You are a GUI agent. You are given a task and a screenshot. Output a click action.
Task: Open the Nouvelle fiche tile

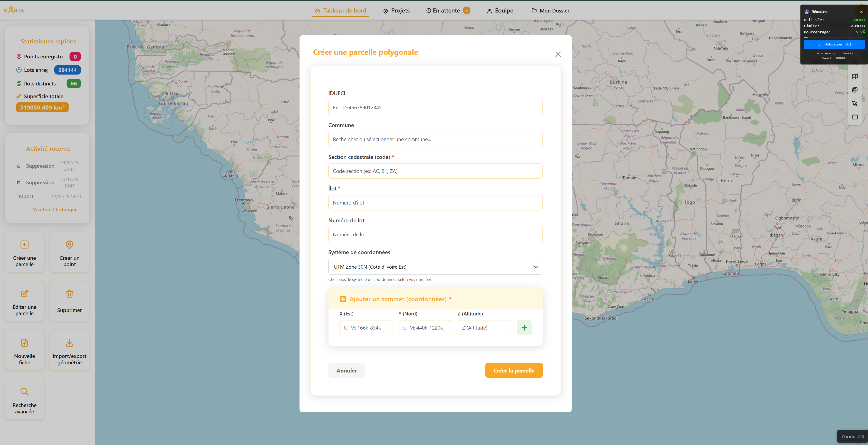pos(24,351)
